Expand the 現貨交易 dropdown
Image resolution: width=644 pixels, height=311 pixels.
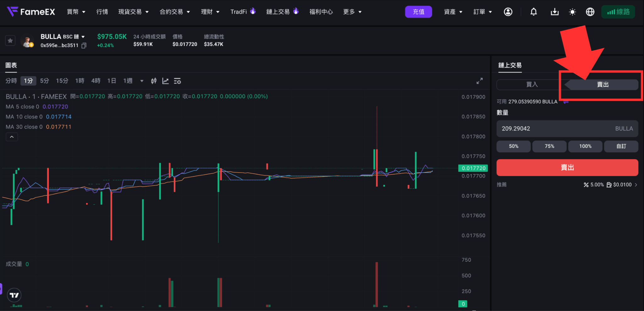pos(133,12)
